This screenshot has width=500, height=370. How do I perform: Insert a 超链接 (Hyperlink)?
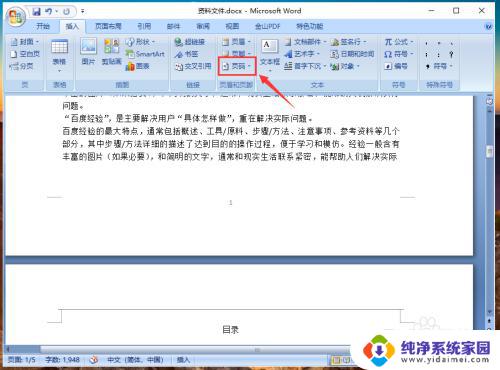[x=190, y=42]
